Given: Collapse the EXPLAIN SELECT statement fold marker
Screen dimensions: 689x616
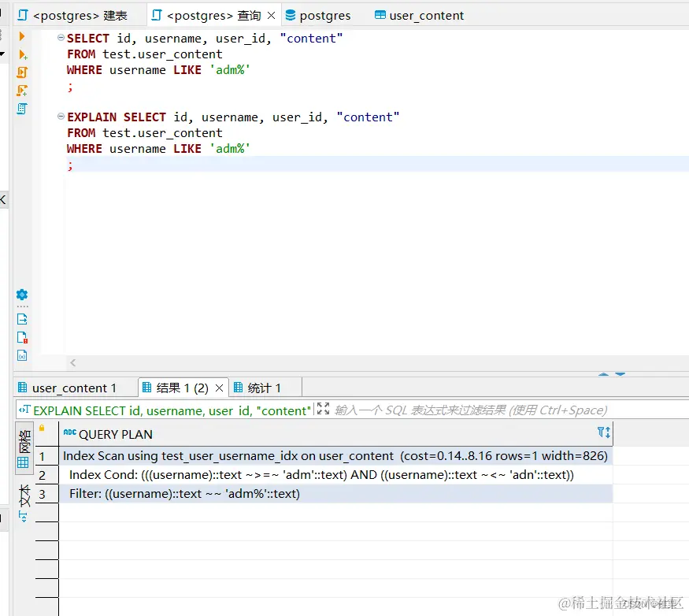Looking at the screenshot, I should [x=61, y=117].
